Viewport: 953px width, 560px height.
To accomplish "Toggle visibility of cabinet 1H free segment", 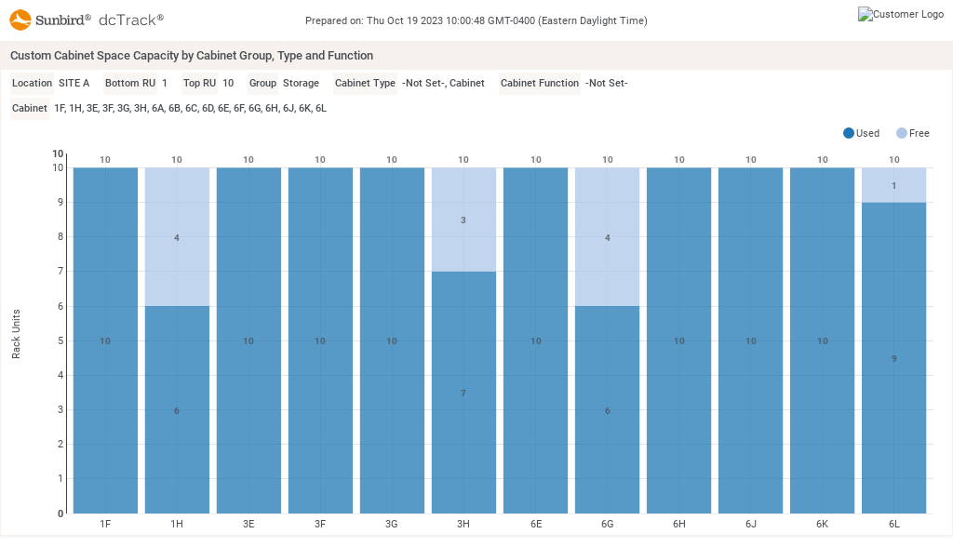I will 177,237.
